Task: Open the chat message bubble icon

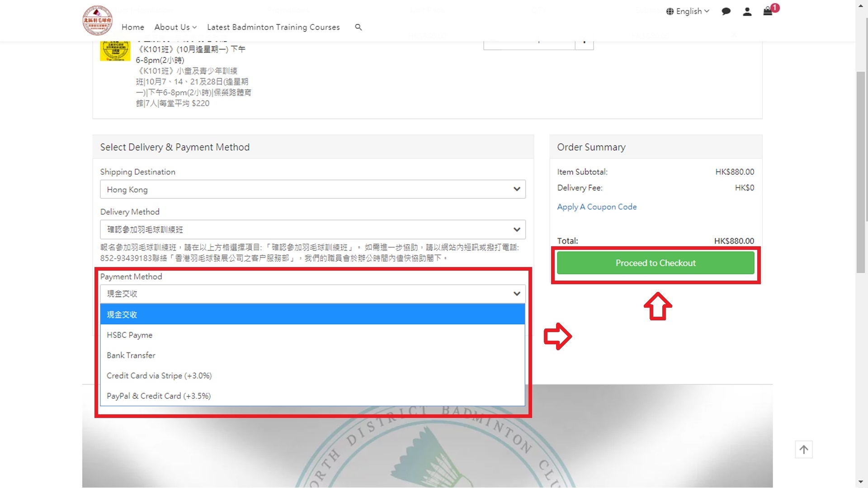Action: coord(726,12)
